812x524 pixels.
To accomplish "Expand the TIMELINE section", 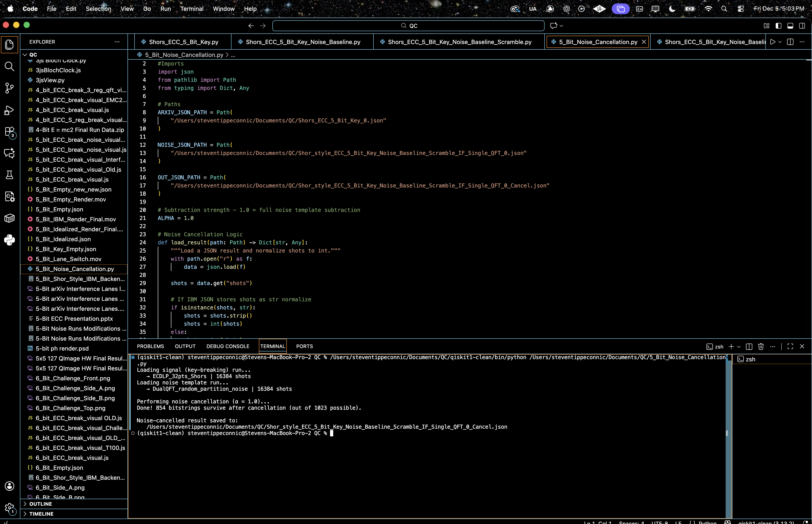I will pyautogui.click(x=41, y=513).
